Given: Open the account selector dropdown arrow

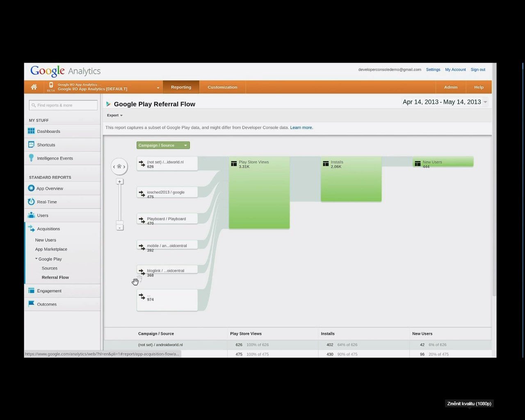Looking at the screenshot, I should [158, 88].
